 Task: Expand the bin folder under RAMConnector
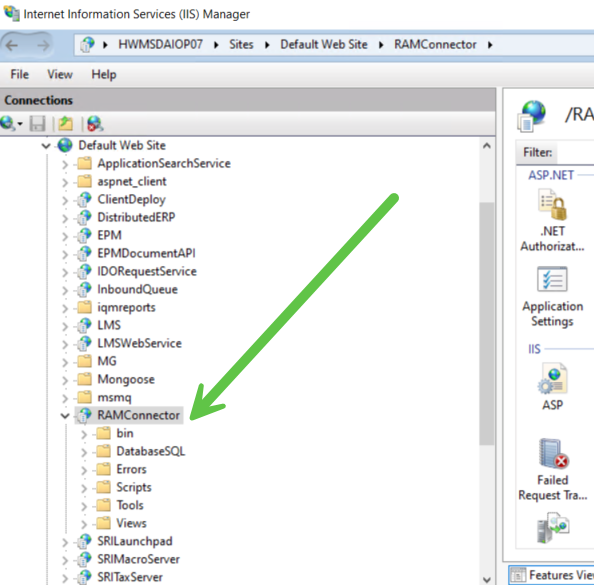click(84, 434)
